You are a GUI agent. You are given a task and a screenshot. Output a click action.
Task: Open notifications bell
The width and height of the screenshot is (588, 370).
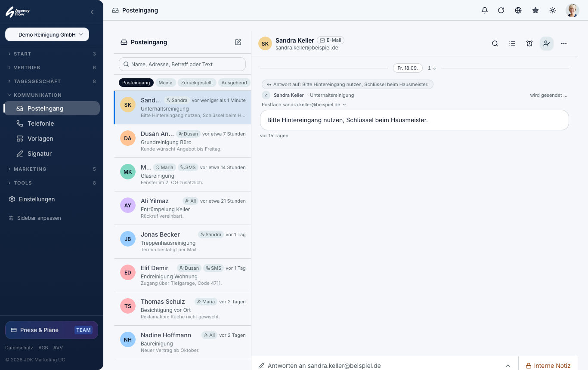(x=485, y=10)
